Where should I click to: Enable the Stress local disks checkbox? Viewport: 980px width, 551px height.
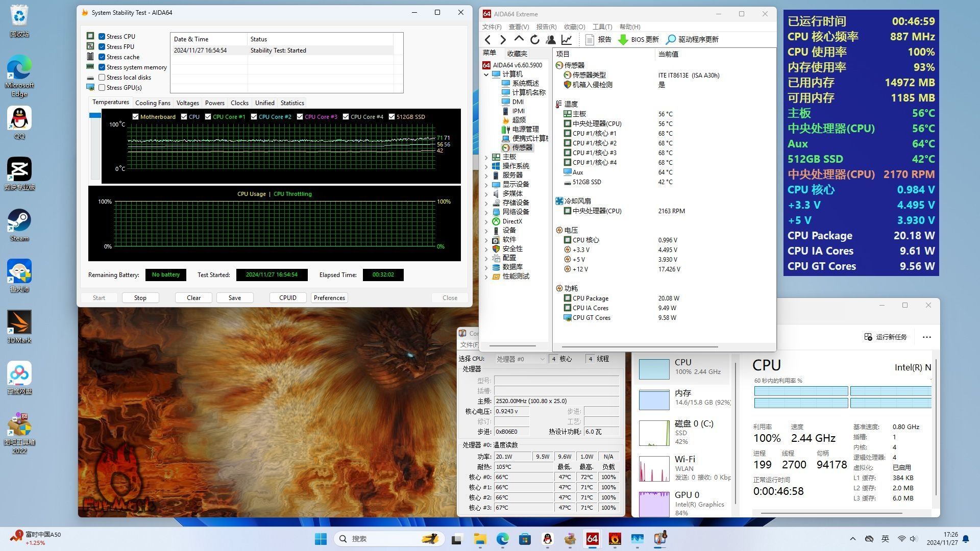pyautogui.click(x=102, y=78)
